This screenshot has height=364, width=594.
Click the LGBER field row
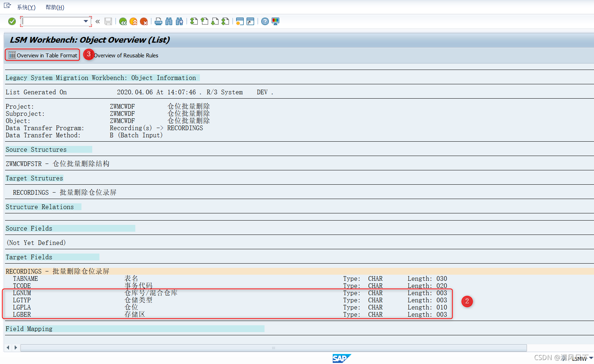[x=230, y=315]
